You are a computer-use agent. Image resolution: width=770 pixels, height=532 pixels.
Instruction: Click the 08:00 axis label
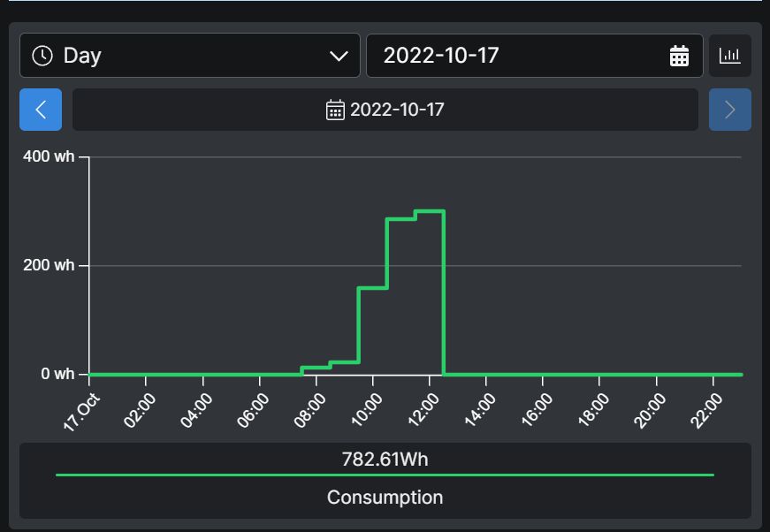click(310, 410)
